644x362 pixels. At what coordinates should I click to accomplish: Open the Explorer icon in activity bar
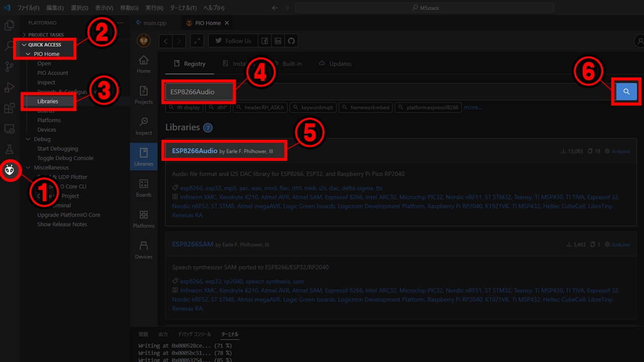(x=9, y=26)
